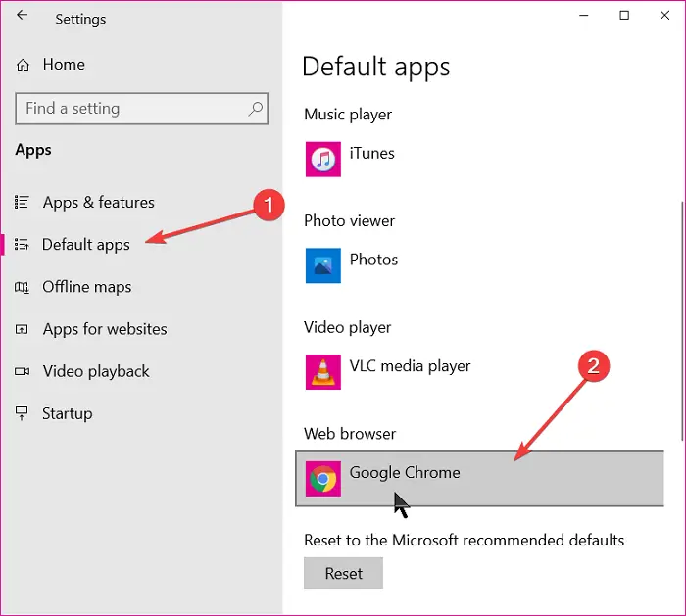
Task: Click the magnifier icon in search box
Action: coord(256,109)
